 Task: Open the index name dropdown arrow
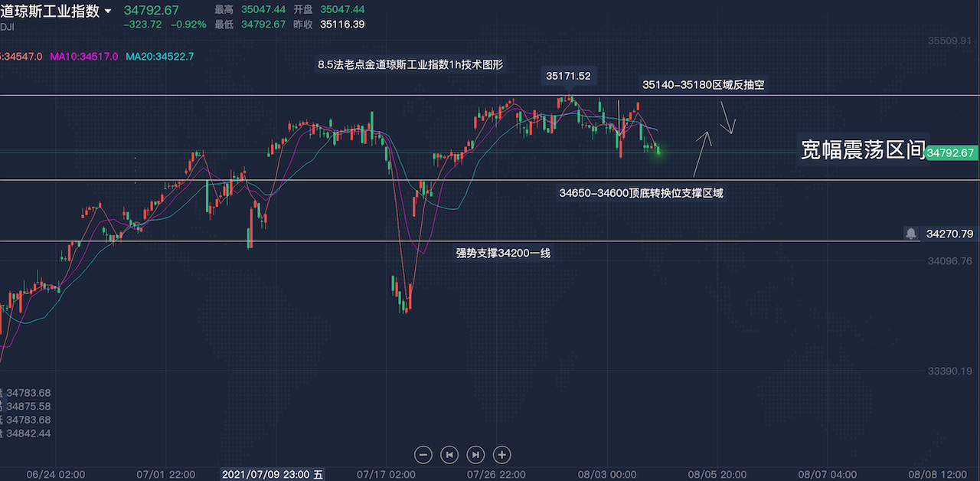(108, 11)
